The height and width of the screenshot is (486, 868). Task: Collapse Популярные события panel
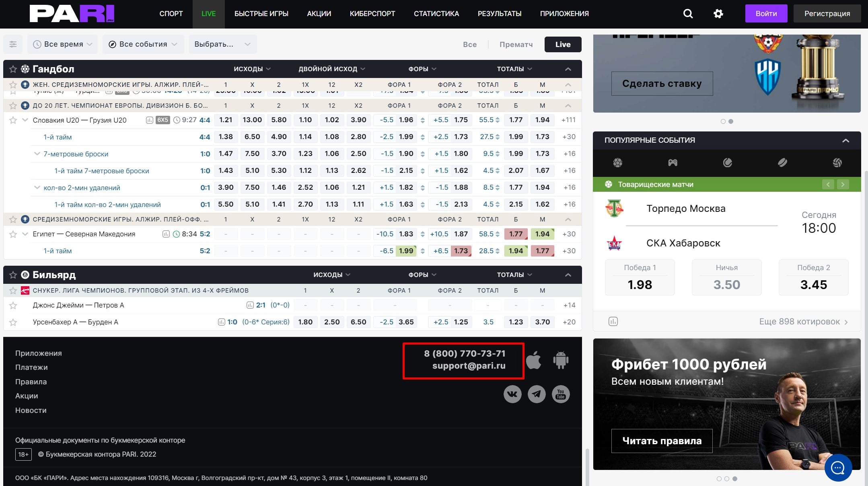[x=845, y=140]
